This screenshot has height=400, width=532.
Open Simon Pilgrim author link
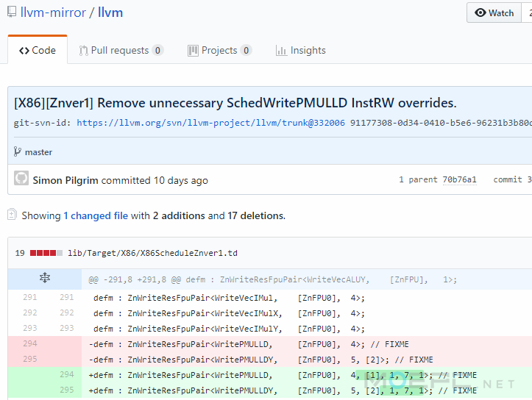coord(65,180)
